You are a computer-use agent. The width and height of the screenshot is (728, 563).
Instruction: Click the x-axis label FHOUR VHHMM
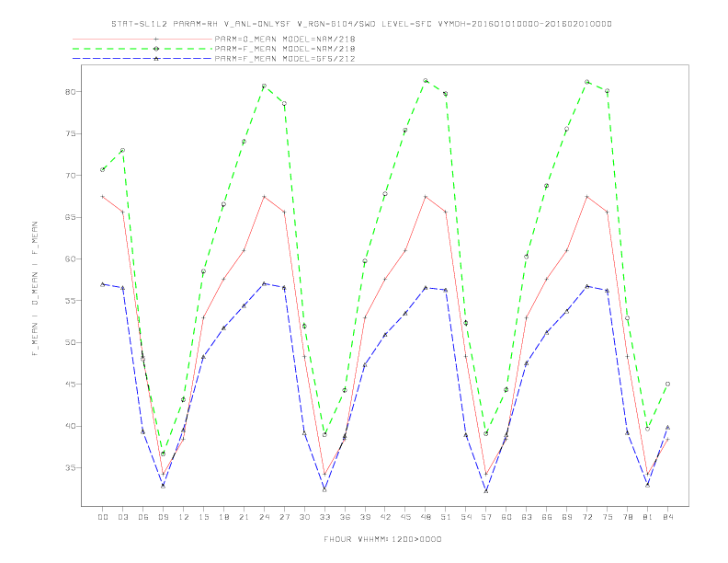click(x=382, y=539)
